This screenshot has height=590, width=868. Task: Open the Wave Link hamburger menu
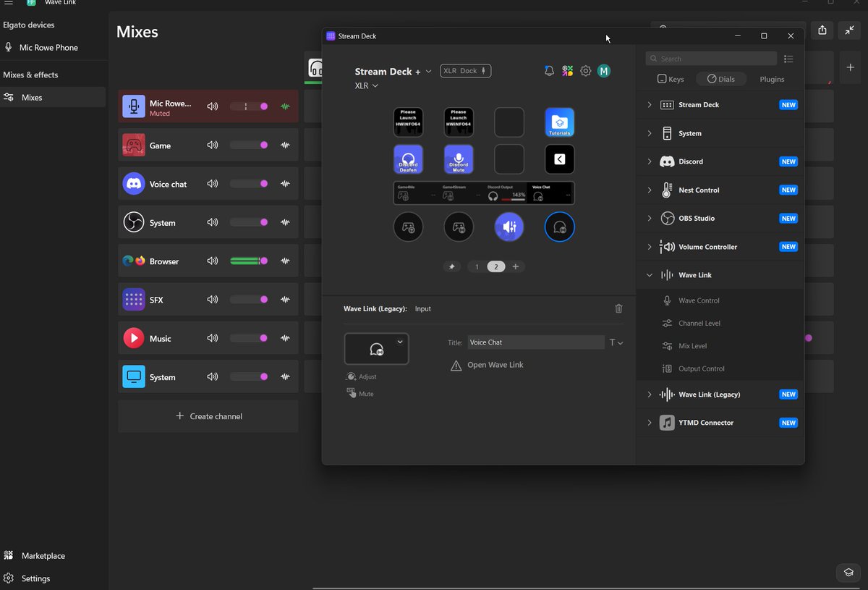(x=9, y=3)
